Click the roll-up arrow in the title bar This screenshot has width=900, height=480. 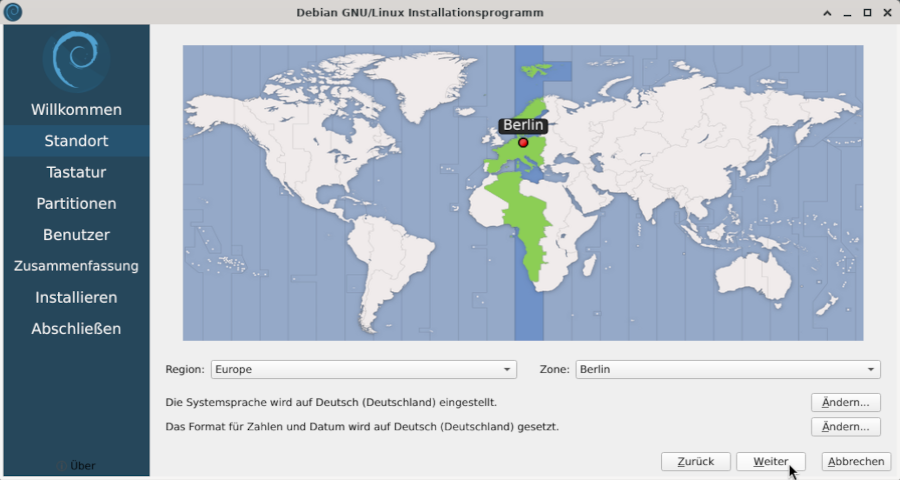827,13
